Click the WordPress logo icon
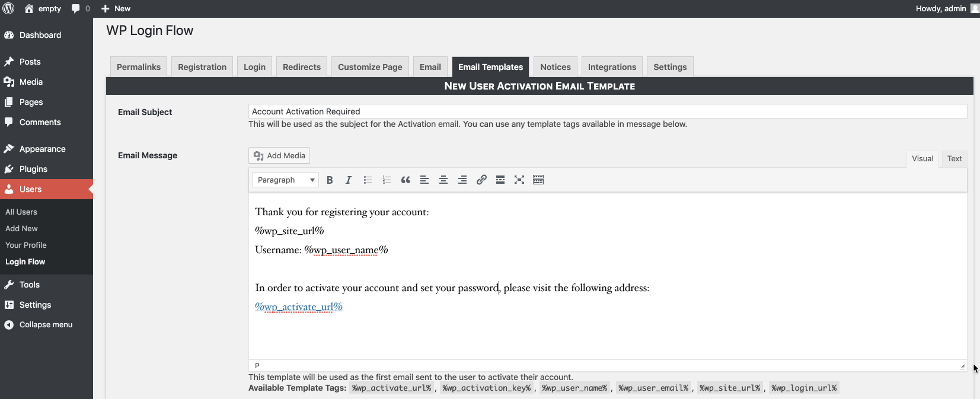This screenshot has width=980, height=399. (x=8, y=8)
